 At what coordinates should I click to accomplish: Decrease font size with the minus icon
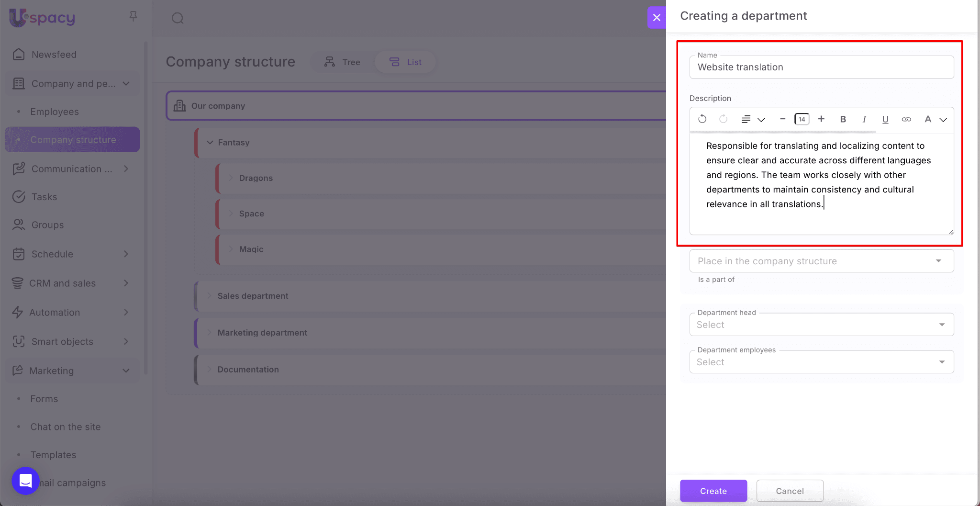point(782,119)
